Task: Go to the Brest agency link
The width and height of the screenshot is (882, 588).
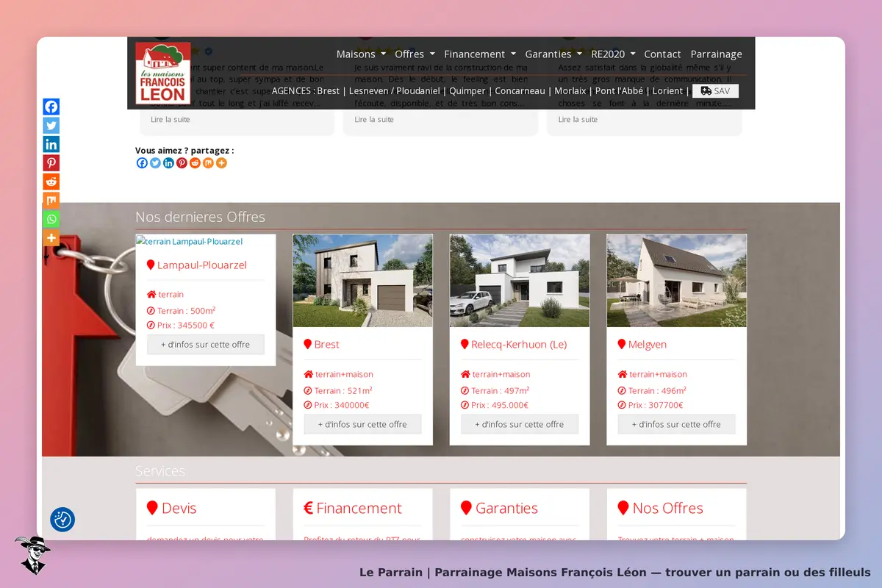Action: click(x=329, y=91)
